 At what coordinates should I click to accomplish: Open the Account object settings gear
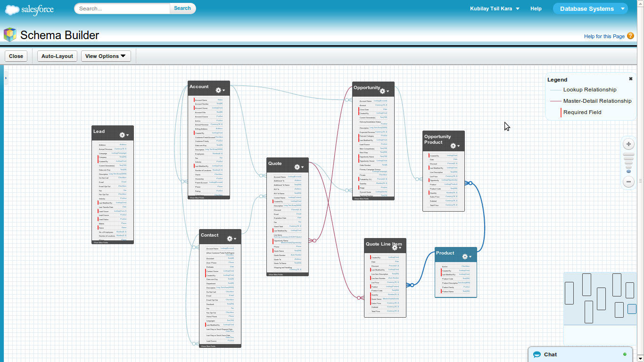click(x=220, y=90)
